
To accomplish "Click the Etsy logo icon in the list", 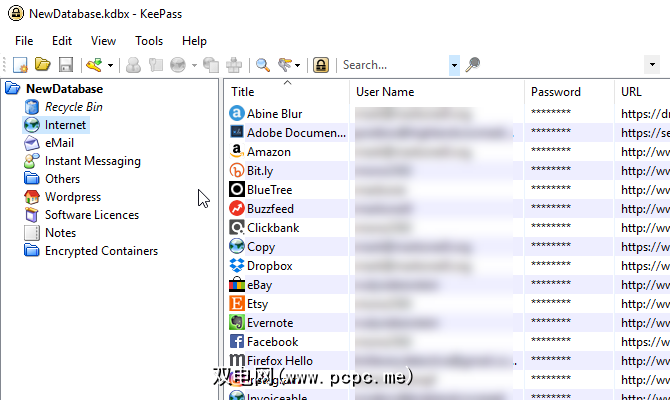I will (237, 303).
